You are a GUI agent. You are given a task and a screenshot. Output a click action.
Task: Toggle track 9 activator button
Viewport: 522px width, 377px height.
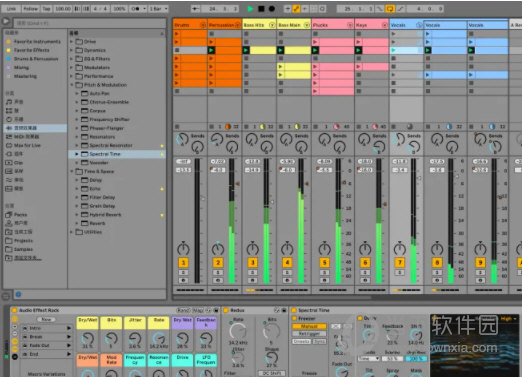(480, 262)
